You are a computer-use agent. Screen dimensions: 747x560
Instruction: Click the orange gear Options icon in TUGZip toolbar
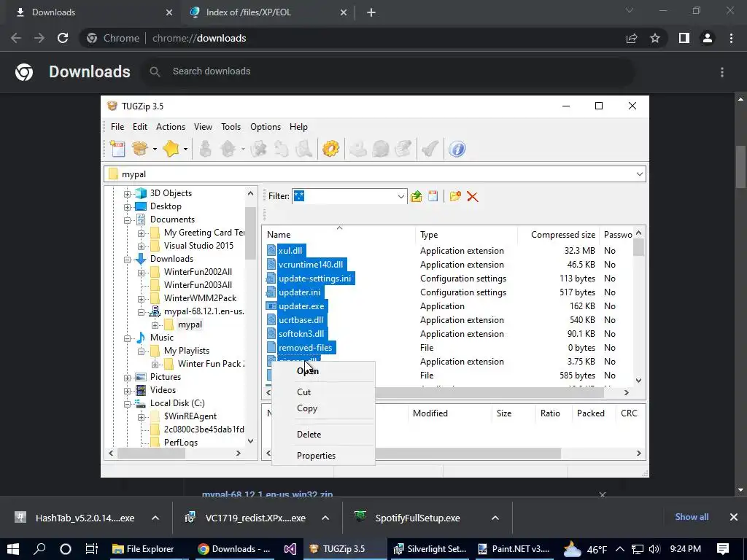[x=330, y=149]
